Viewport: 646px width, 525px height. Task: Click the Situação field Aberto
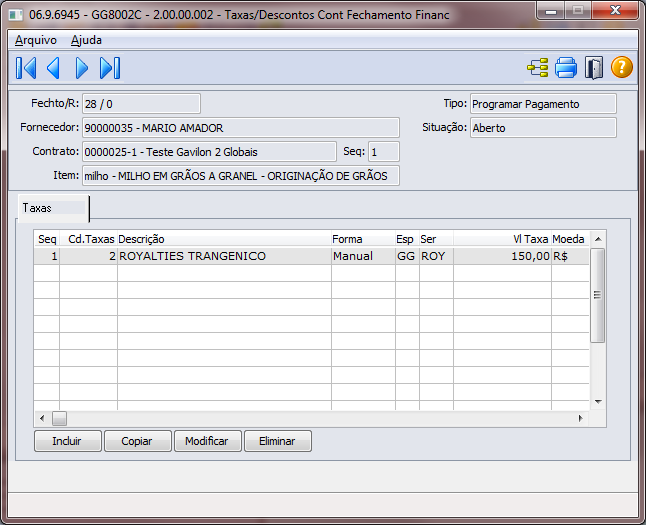click(x=543, y=128)
